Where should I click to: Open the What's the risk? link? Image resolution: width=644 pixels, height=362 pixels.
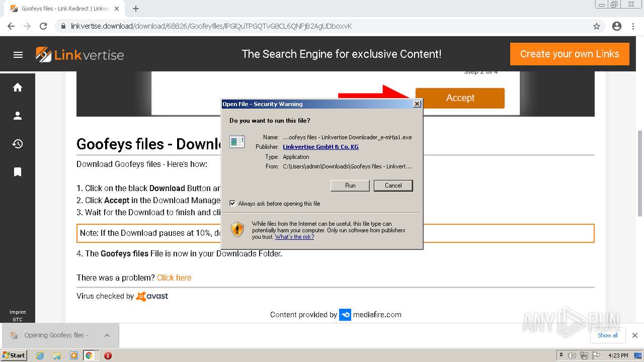[294, 237]
